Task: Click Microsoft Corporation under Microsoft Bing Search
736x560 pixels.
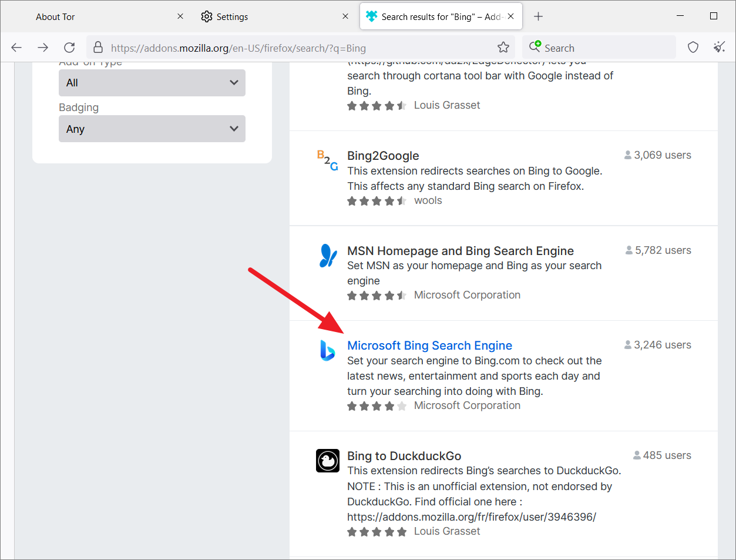Action: (467, 405)
